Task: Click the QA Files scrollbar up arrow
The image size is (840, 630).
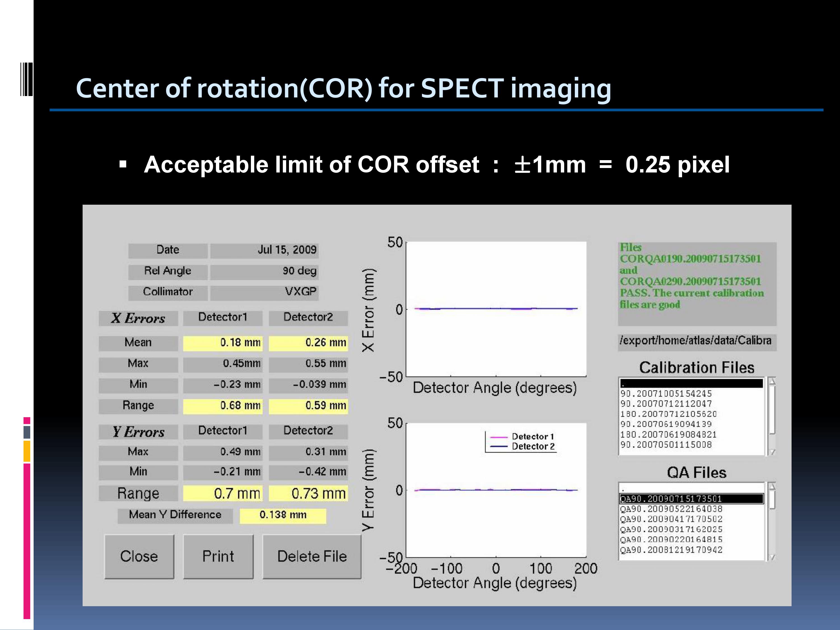Action: pyautogui.click(x=772, y=486)
